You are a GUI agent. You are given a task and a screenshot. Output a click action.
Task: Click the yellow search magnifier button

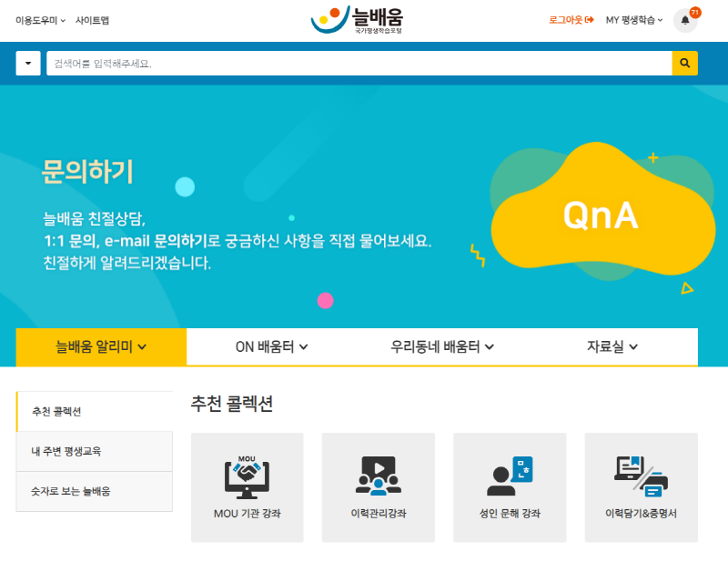(685, 63)
